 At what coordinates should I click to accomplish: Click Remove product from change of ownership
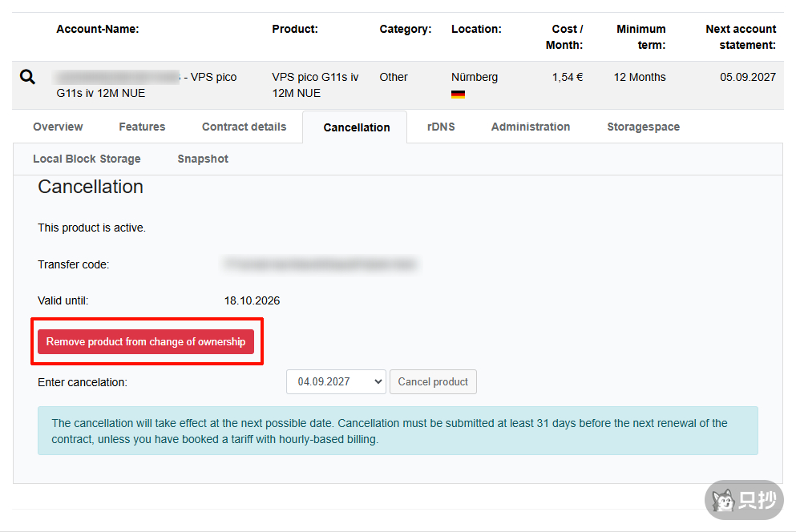pyautogui.click(x=146, y=341)
